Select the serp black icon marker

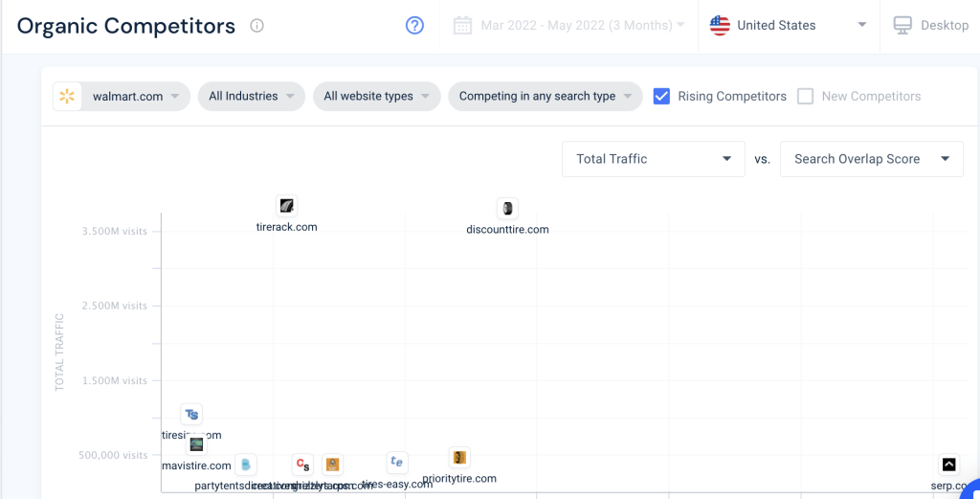tap(948, 465)
